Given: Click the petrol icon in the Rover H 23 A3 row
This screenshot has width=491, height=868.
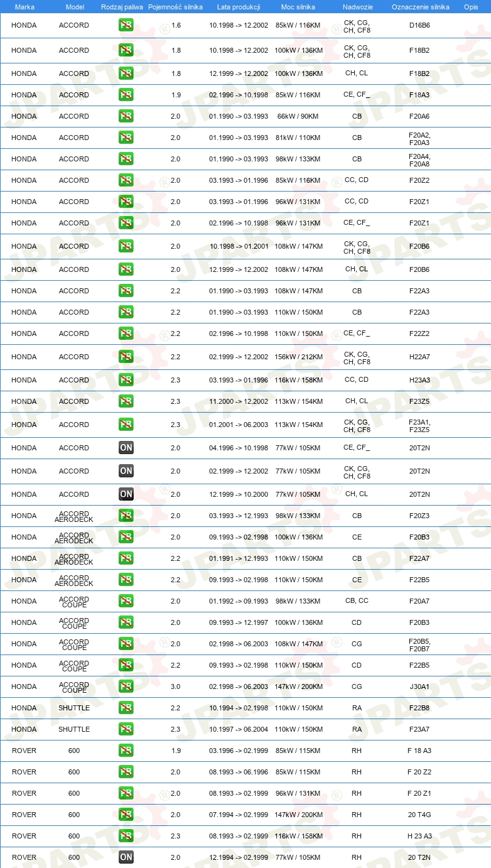Looking at the screenshot, I should click(x=126, y=836).
